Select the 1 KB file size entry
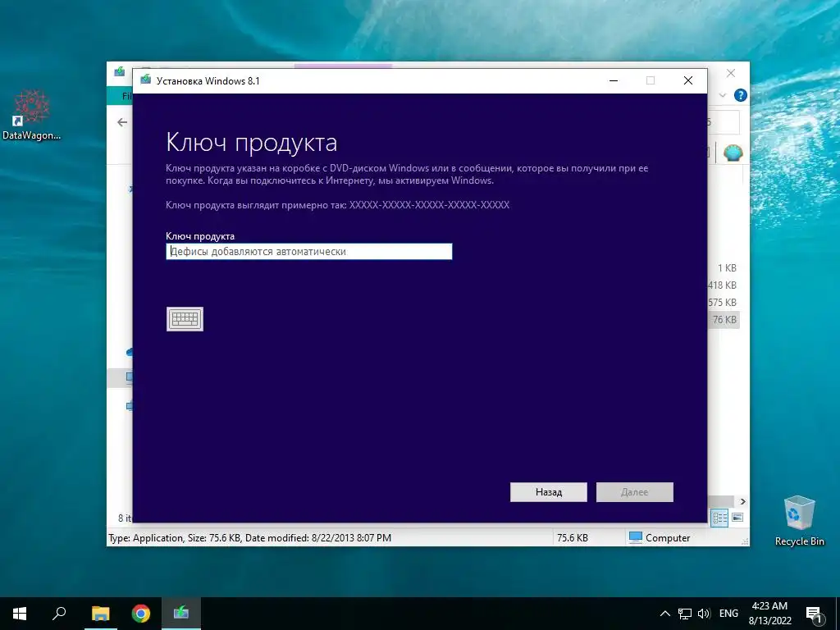Image resolution: width=840 pixels, height=630 pixels. click(727, 268)
